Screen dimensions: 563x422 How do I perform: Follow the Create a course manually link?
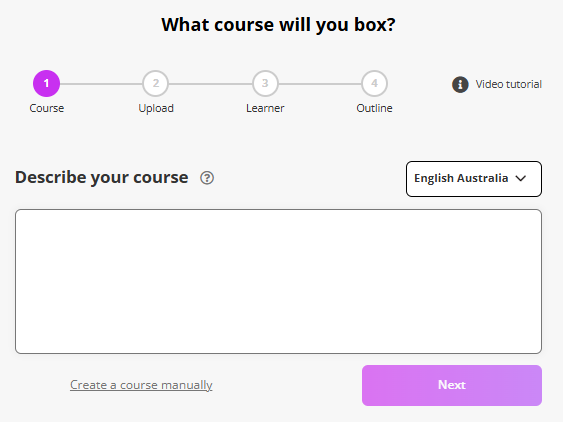(141, 385)
